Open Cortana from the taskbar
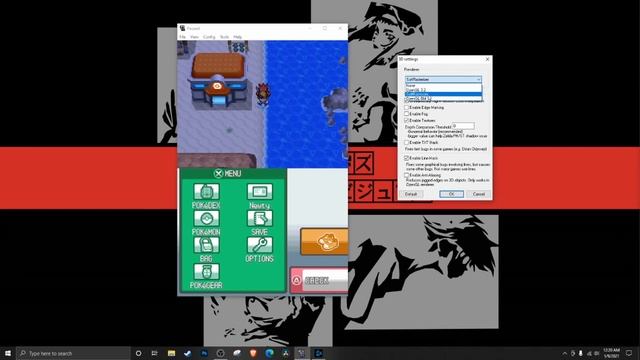The height and width of the screenshot is (360, 640). tap(138, 353)
